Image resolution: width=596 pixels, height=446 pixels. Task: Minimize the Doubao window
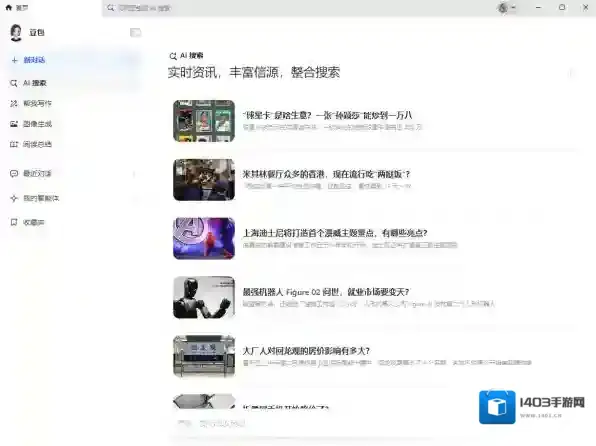click(538, 8)
